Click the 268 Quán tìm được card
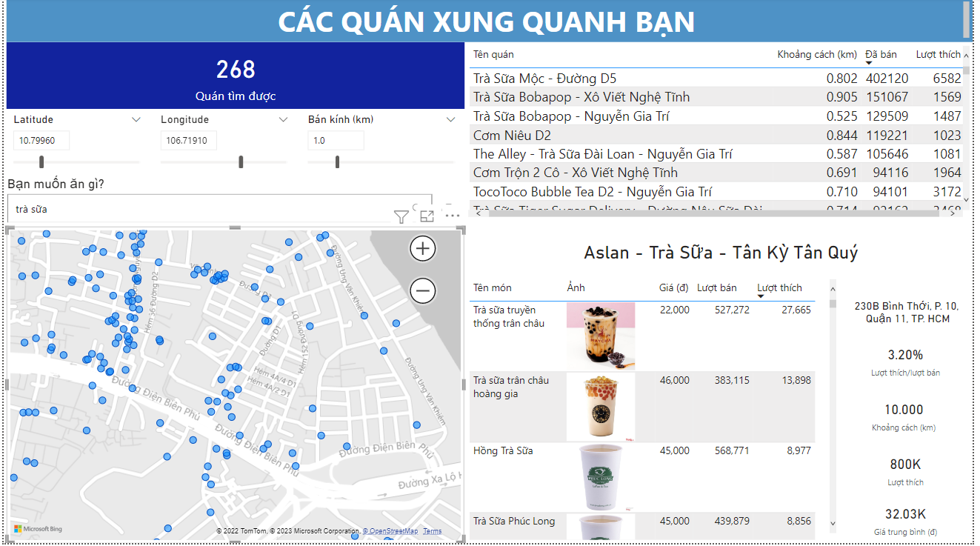The image size is (980, 546). (x=236, y=76)
